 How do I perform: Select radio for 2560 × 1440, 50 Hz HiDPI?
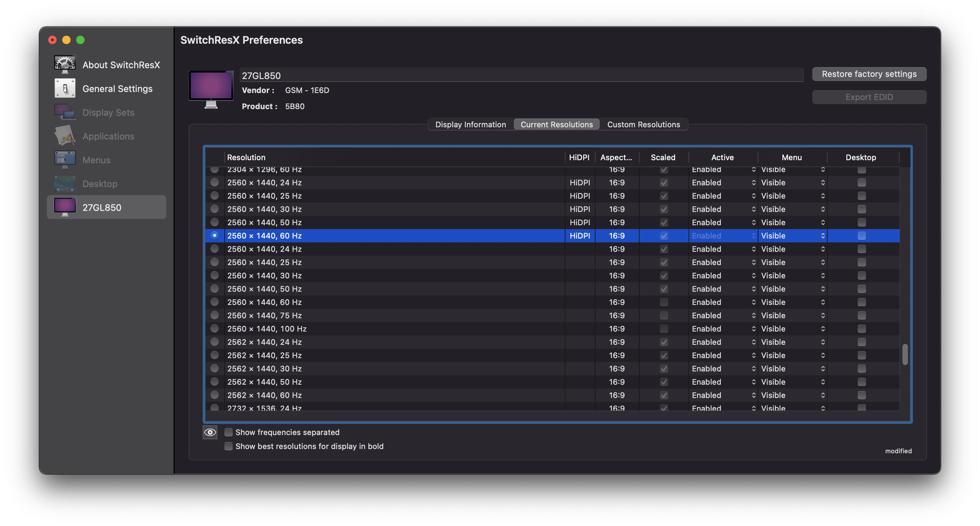(x=215, y=222)
